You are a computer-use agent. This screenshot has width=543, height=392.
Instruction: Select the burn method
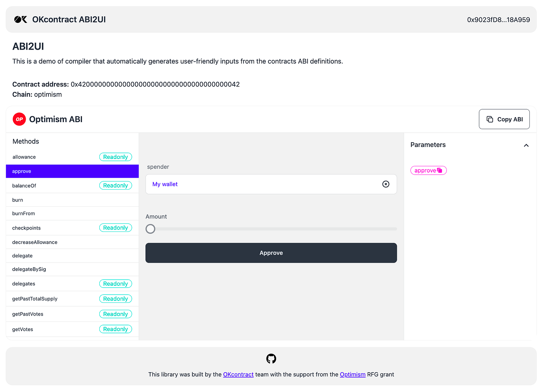[72, 200]
